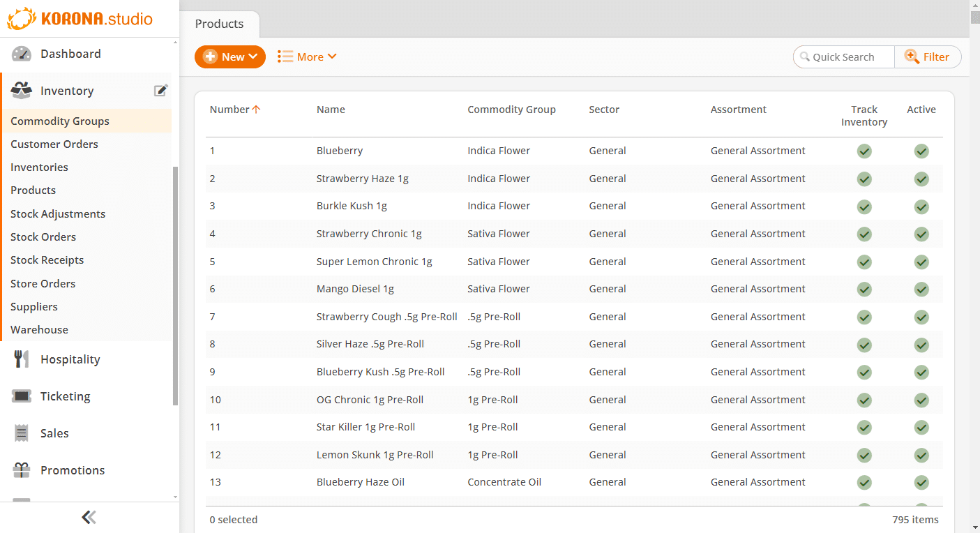Click the Filter button label

936,57
